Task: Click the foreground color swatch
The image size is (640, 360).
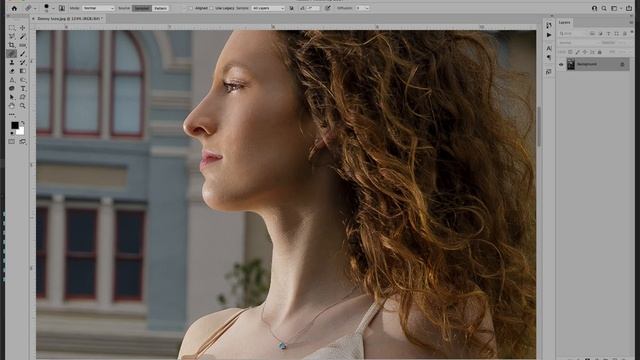Action: click(15, 125)
